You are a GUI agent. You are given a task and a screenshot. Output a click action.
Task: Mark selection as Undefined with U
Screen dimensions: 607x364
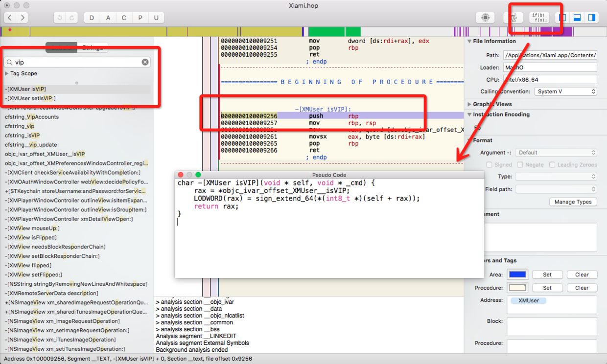pyautogui.click(x=156, y=18)
